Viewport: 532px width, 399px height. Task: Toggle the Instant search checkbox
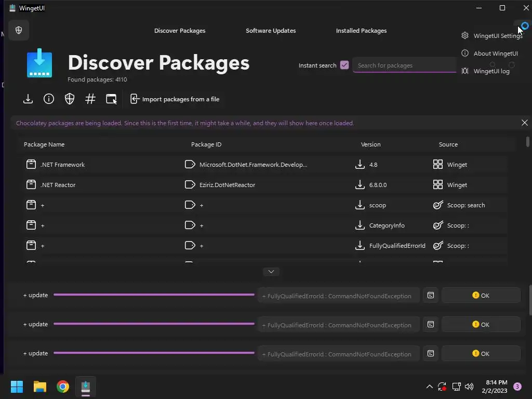tap(344, 65)
